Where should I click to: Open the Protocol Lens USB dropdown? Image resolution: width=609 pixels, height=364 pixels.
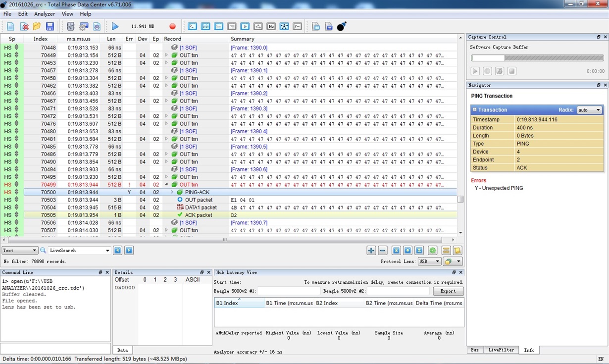click(429, 261)
